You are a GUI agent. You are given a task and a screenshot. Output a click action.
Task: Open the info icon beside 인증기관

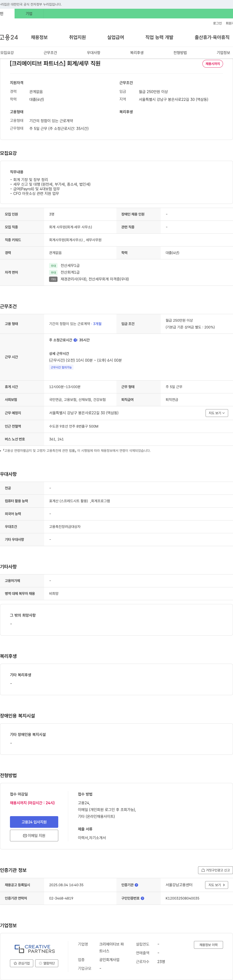(136, 885)
